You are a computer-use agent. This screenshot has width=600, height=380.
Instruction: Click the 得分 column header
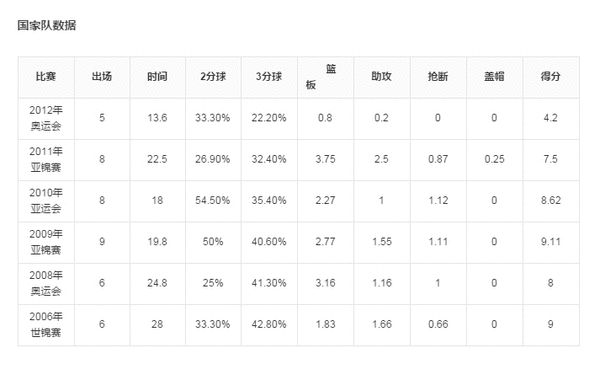[x=550, y=77]
